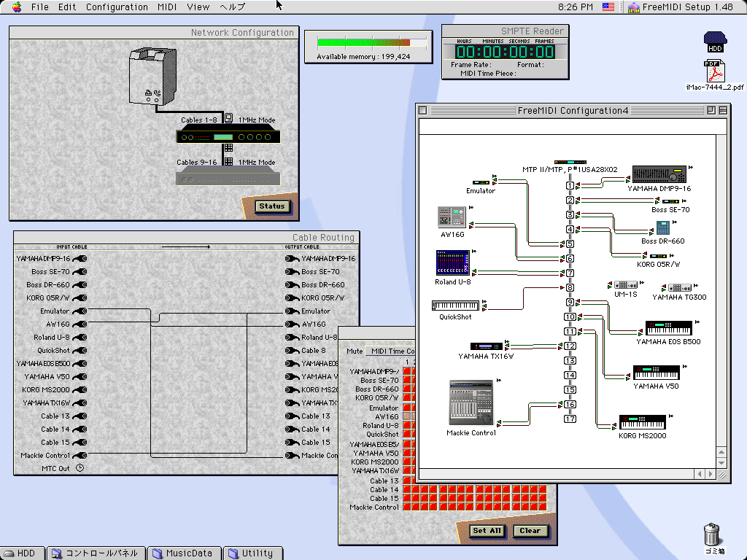Select the Boss DR-660 drum machine icon

662,228
